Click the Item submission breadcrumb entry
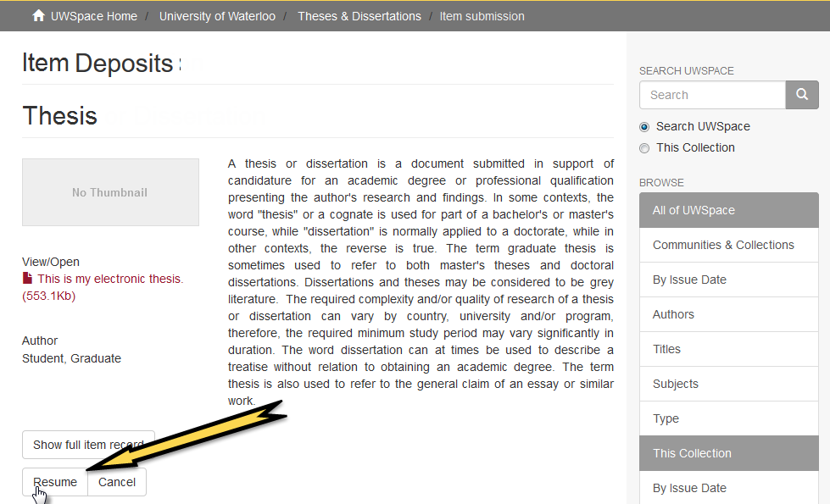 pos(482,15)
